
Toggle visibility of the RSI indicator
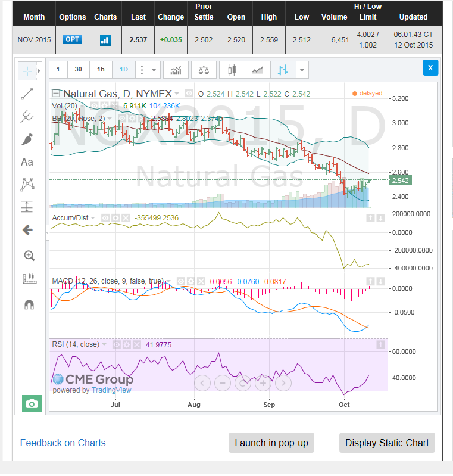[117, 344]
